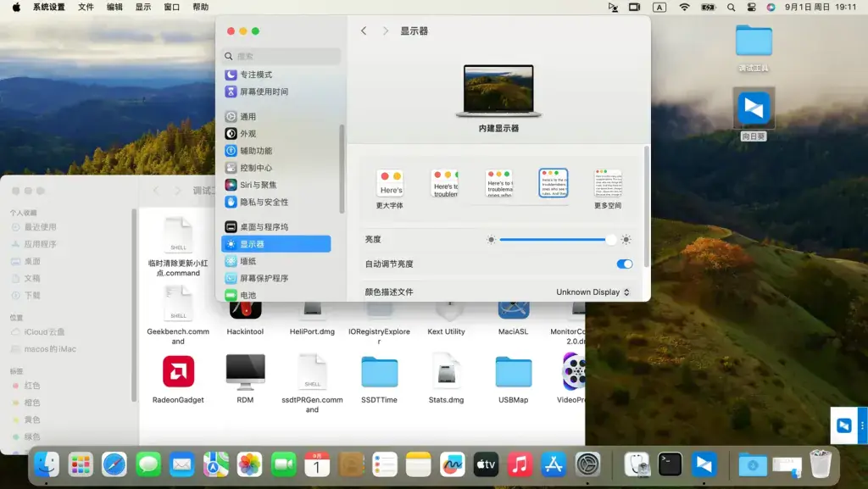Launch Safari from the Dock
This screenshot has width=868, height=489.
[114, 464]
